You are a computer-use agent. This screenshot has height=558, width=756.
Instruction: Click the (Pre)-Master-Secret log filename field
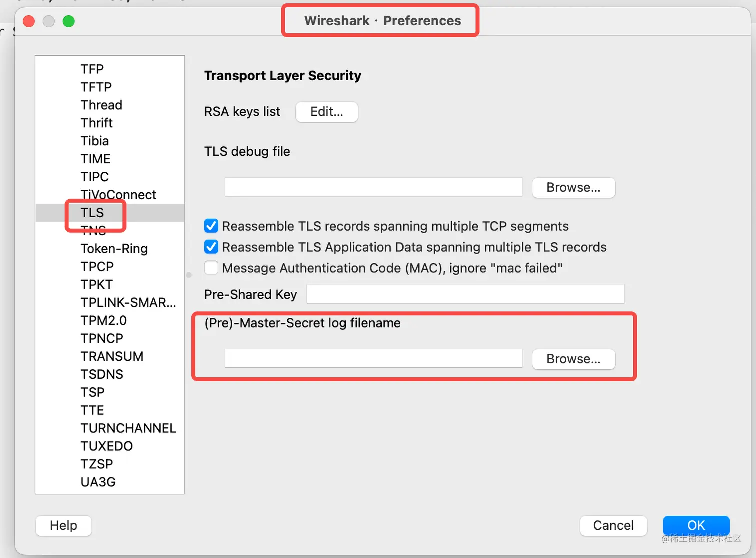[x=374, y=358]
